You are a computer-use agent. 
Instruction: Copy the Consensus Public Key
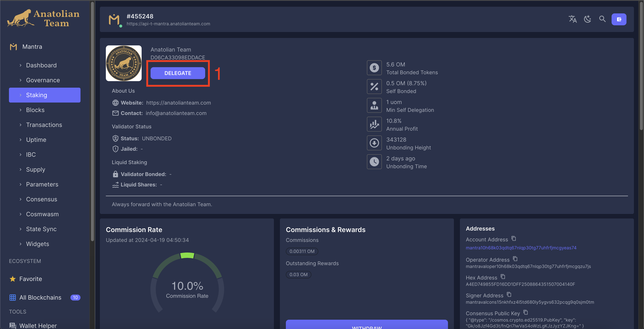coord(525,312)
